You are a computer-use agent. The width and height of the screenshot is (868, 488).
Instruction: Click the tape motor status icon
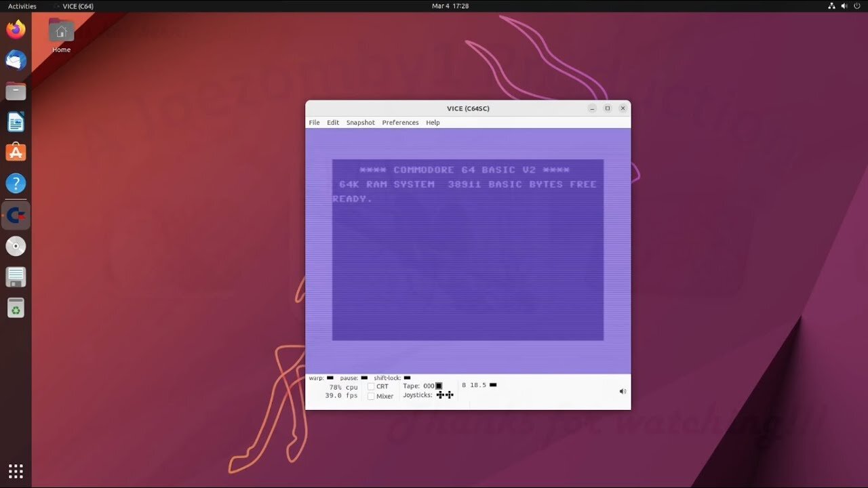(x=439, y=386)
